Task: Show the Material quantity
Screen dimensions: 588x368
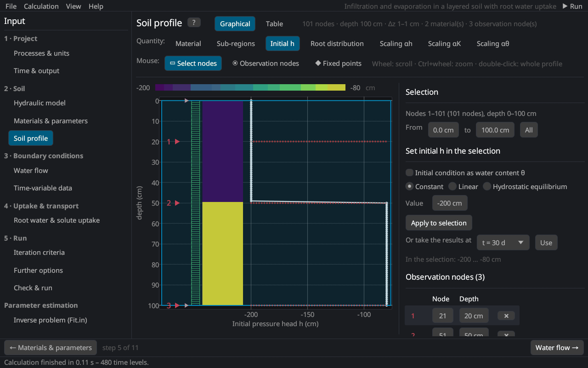Action: (188, 44)
